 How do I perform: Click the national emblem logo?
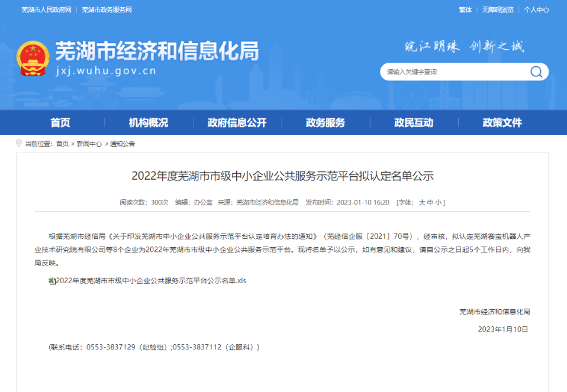pyautogui.click(x=33, y=59)
